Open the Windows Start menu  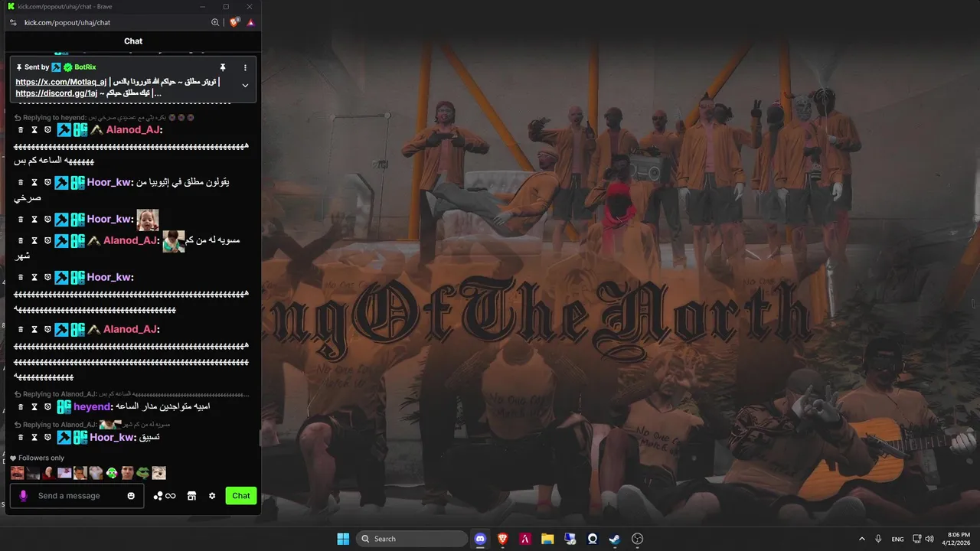pyautogui.click(x=343, y=539)
